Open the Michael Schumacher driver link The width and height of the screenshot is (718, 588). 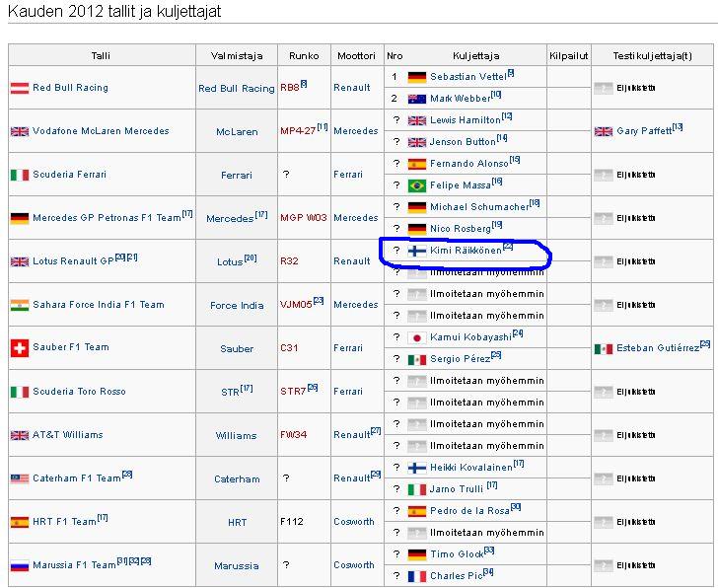[479, 207]
